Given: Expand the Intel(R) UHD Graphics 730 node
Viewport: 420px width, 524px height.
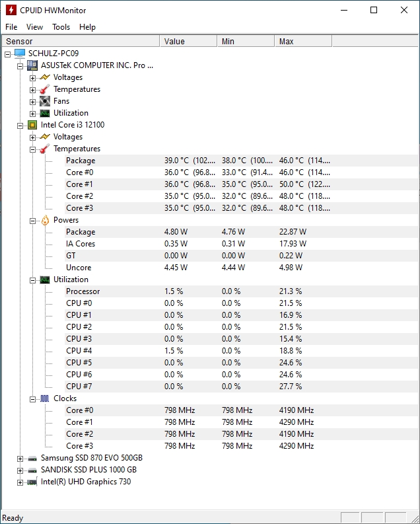Looking at the screenshot, I should click(x=20, y=482).
